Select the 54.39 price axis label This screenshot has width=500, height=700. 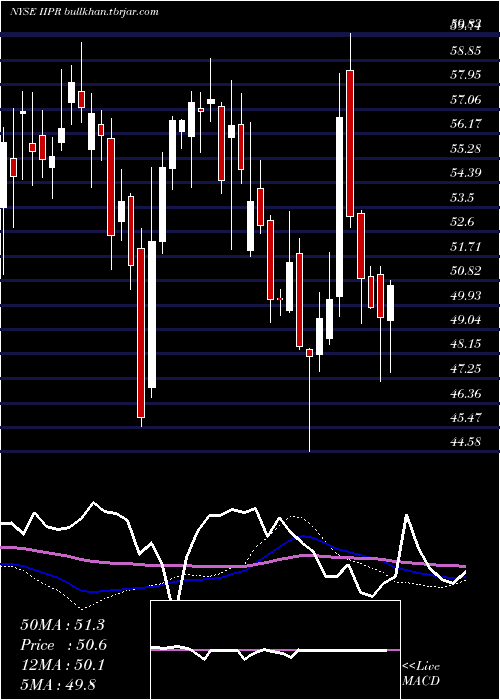466,172
